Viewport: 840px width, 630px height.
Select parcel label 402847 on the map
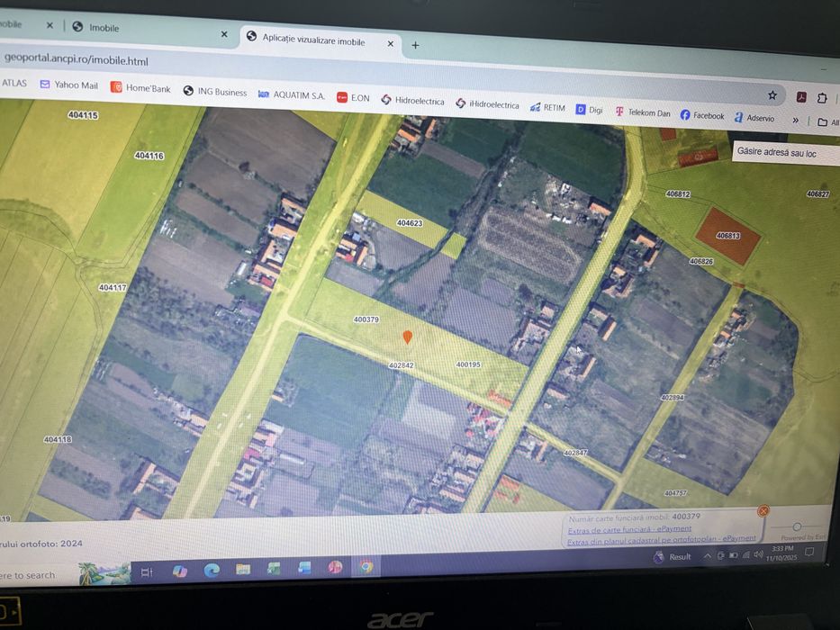[x=575, y=453]
